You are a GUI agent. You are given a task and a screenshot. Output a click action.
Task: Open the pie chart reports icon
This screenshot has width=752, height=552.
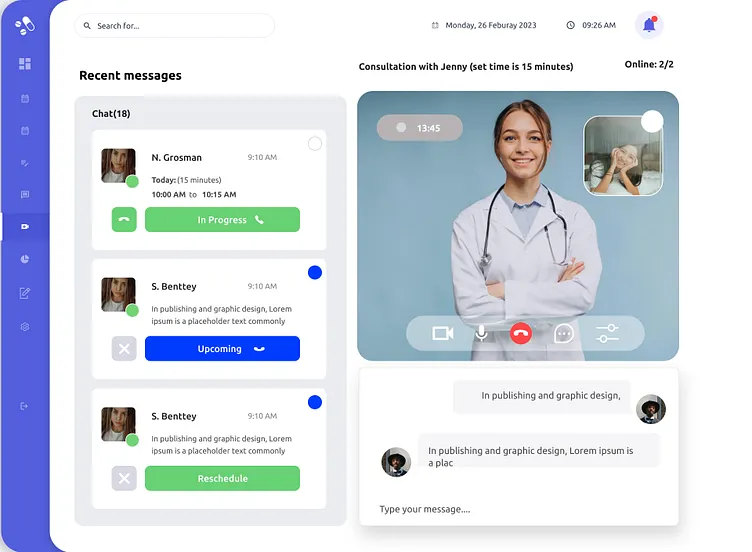coord(25,259)
